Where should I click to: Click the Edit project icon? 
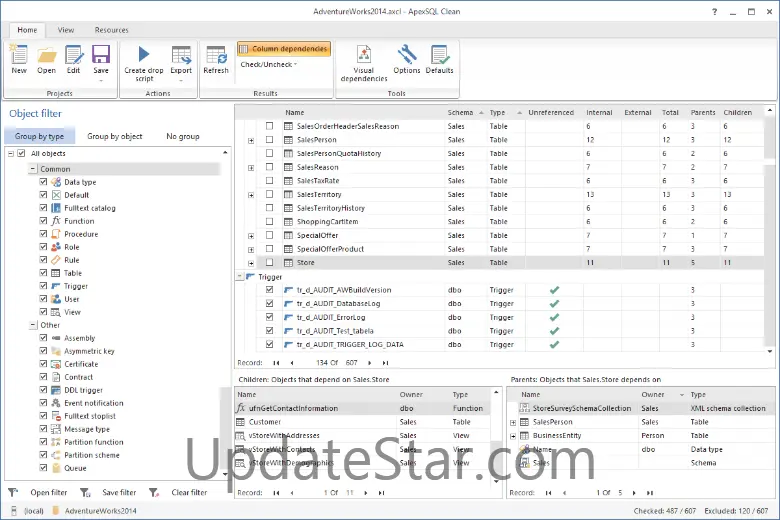point(74,55)
